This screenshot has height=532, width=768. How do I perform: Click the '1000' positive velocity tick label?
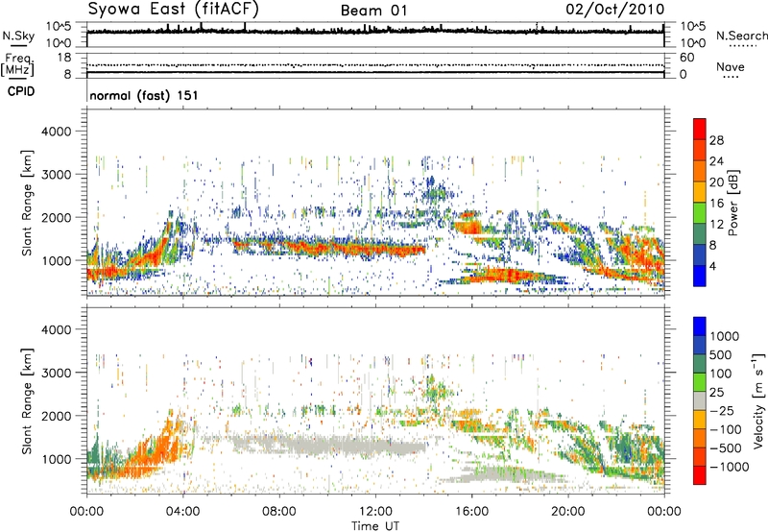pos(725,336)
